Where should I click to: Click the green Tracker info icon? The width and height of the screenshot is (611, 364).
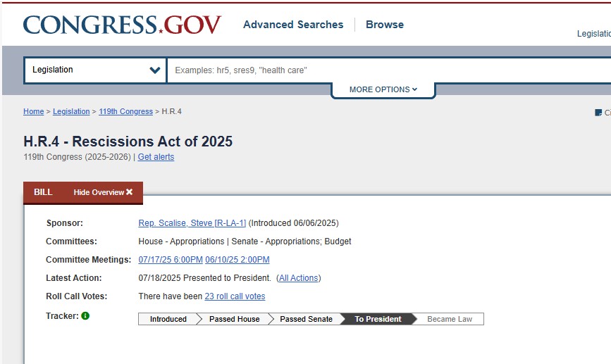85,315
